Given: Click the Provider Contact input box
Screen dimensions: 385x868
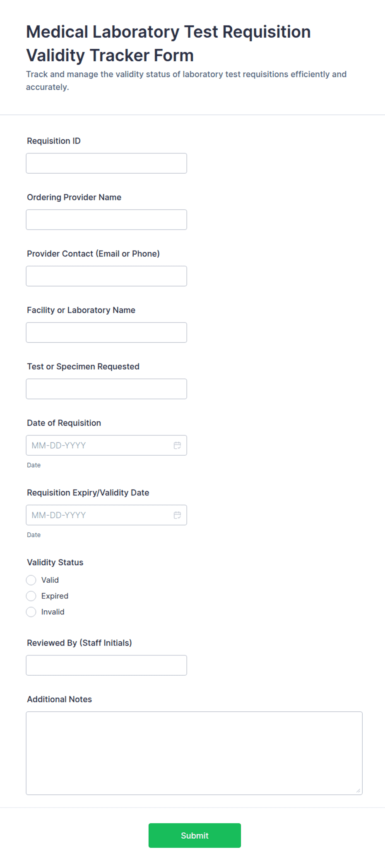Looking at the screenshot, I should (106, 276).
